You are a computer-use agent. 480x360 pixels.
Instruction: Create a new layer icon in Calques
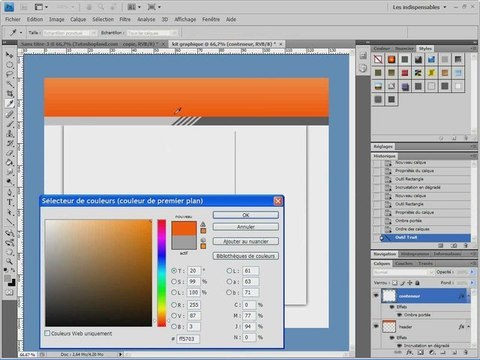click(x=454, y=352)
